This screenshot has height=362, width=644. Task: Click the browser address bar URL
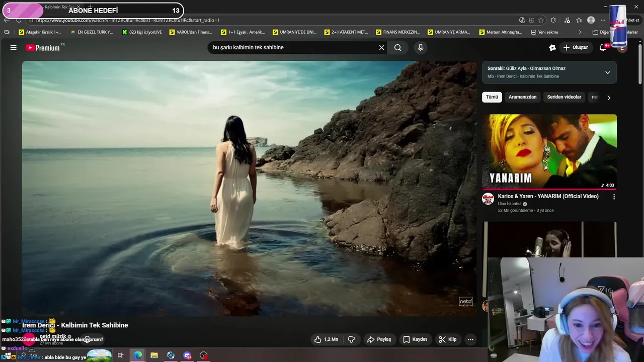pos(128,20)
